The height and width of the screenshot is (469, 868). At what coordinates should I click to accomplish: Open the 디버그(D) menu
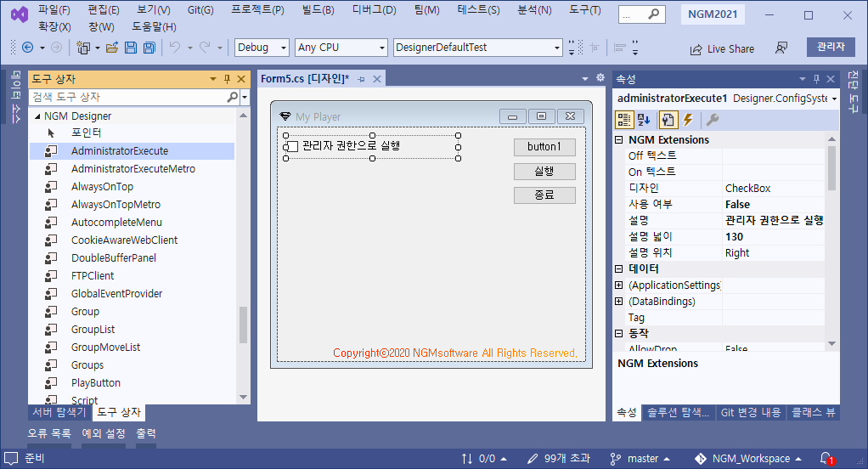coord(375,10)
